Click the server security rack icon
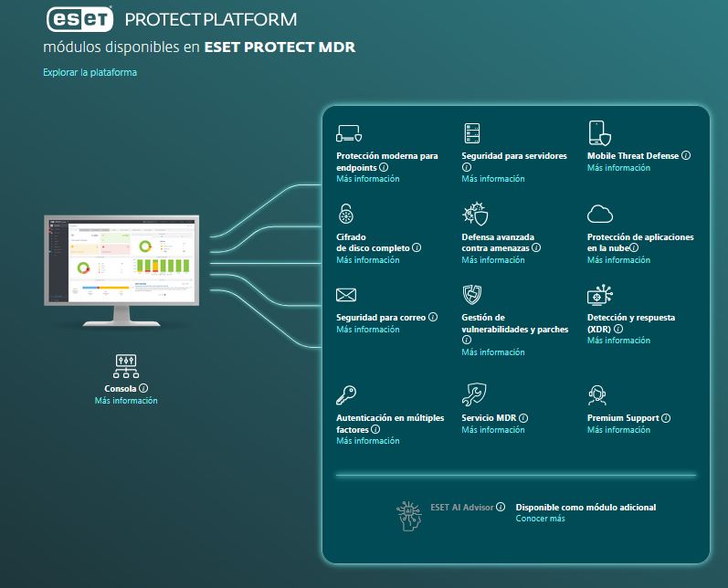 [472, 133]
